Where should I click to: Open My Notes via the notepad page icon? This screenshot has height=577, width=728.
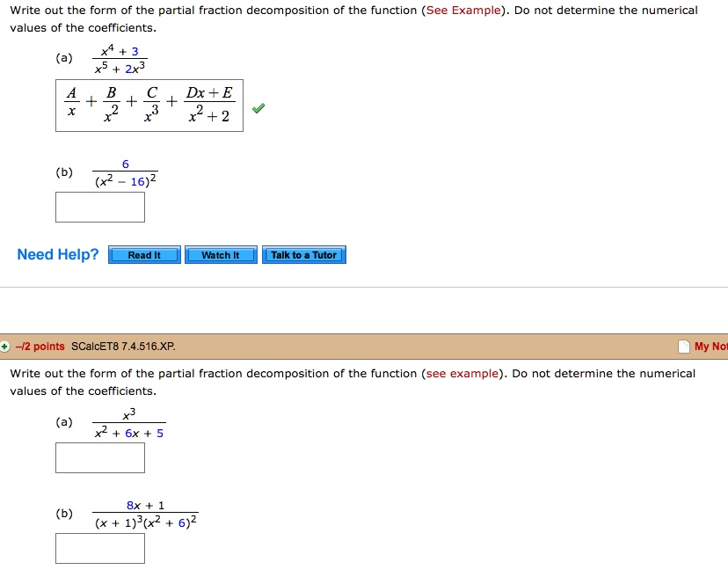pyautogui.click(x=685, y=346)
